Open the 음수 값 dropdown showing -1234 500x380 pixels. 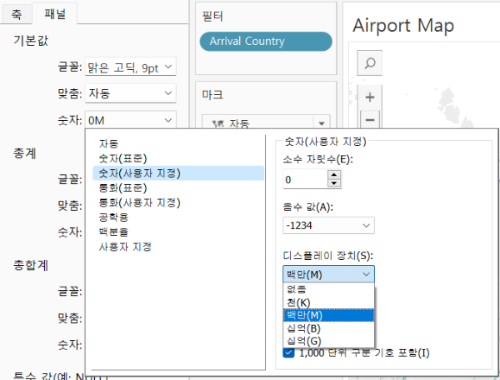point(328,226)
